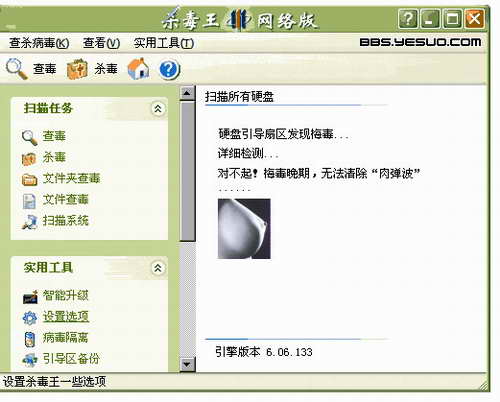Click the 设置选项 link in sidebar
Image resolution: width=500 pixels, height=402 pixels.
pos(66,316)
